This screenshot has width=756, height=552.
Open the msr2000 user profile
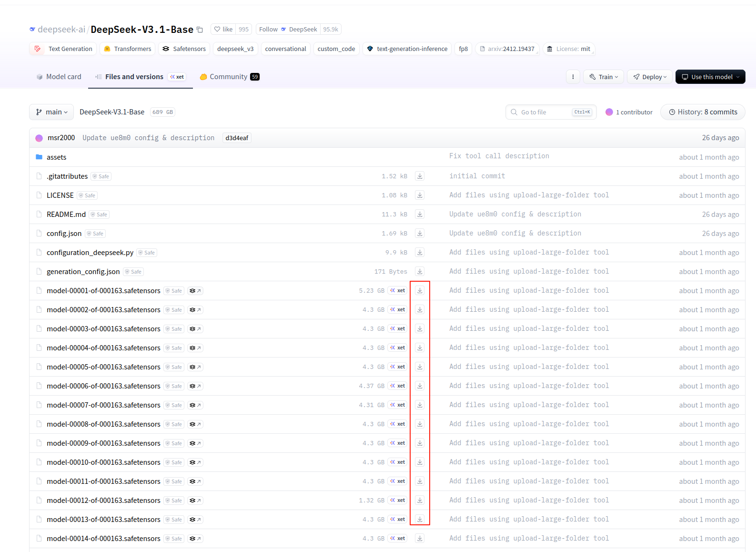tap(61, 138)
